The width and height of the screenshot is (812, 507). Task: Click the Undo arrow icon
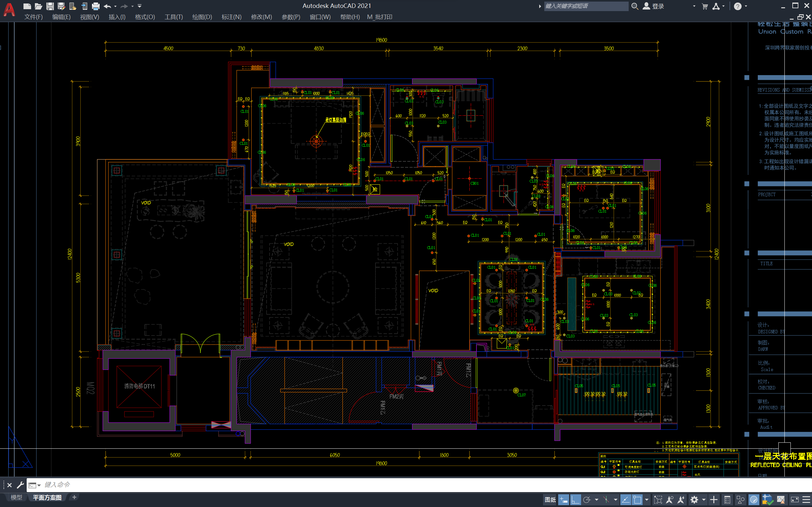click(x=108, y=6)
